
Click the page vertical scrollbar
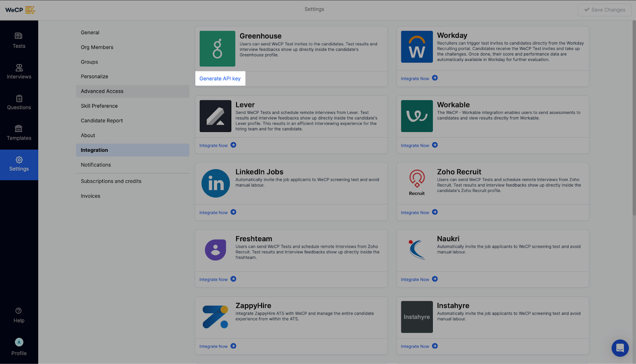634,118
